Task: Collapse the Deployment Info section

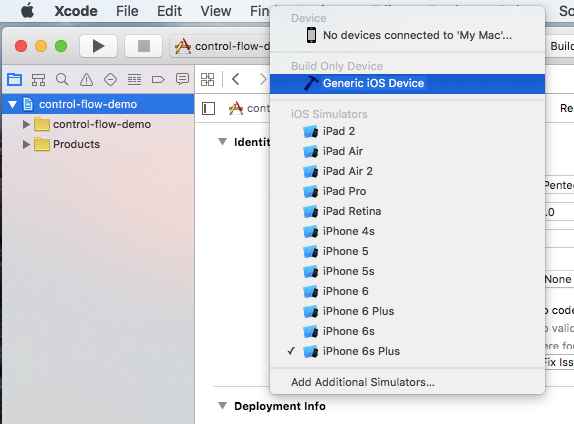Action: coord(222,406)
